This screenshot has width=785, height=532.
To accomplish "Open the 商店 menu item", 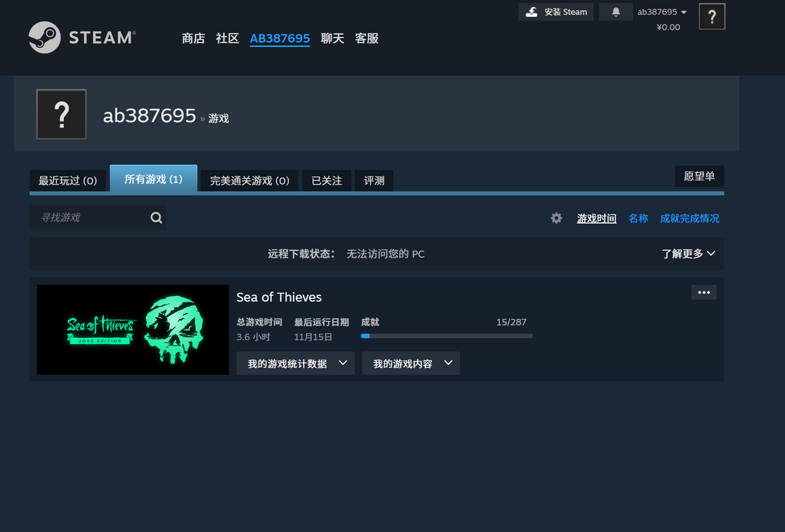I will 193,39.
